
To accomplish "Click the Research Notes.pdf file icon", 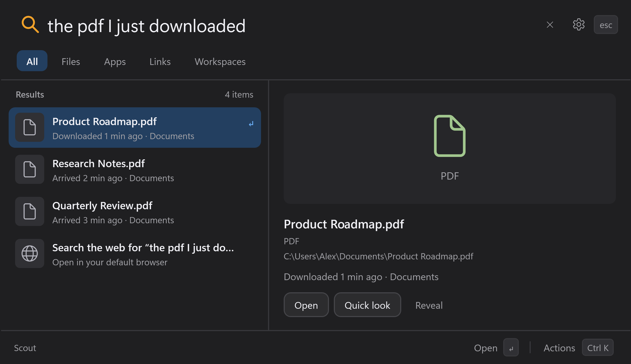I will coord(30,169).
